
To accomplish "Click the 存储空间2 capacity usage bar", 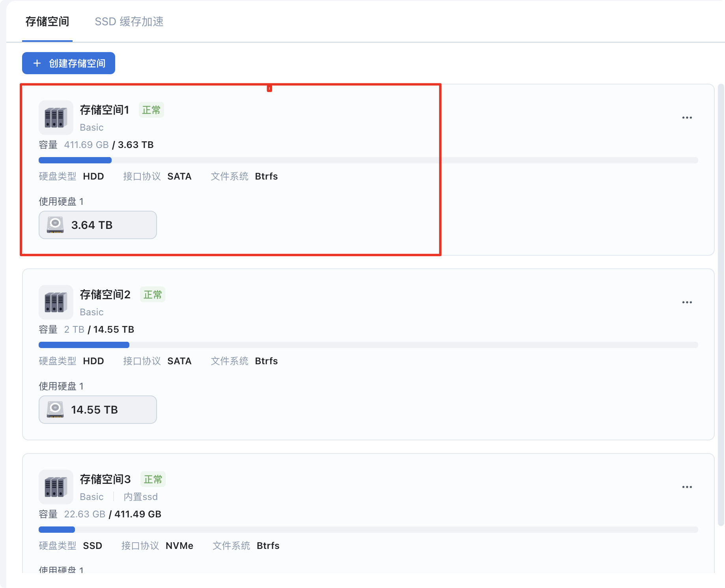I will [368, 345].
